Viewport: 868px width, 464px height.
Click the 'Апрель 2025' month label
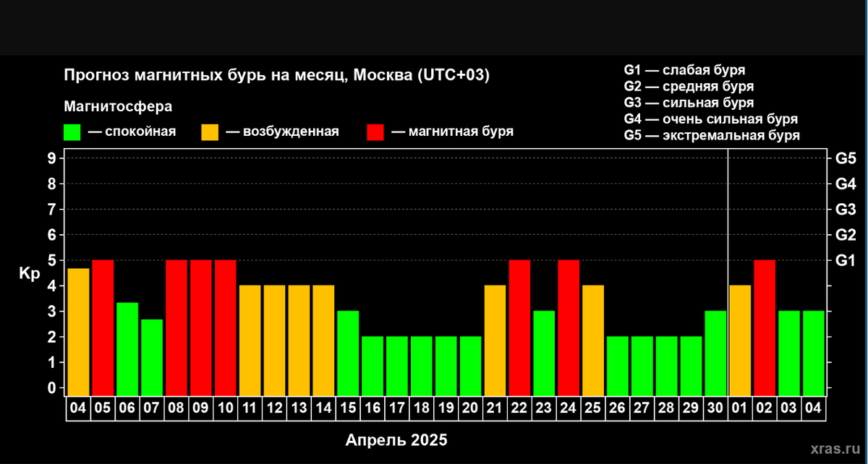coord(396,440)
